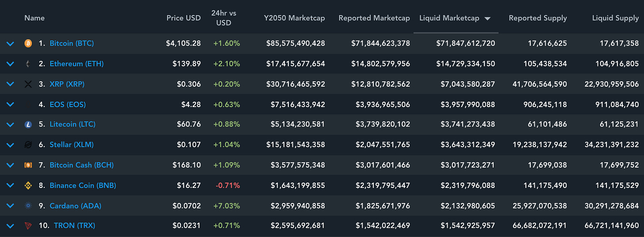Expand the Stellar row chevron
The width and height of the screenshot is (644, 237).
11,145
